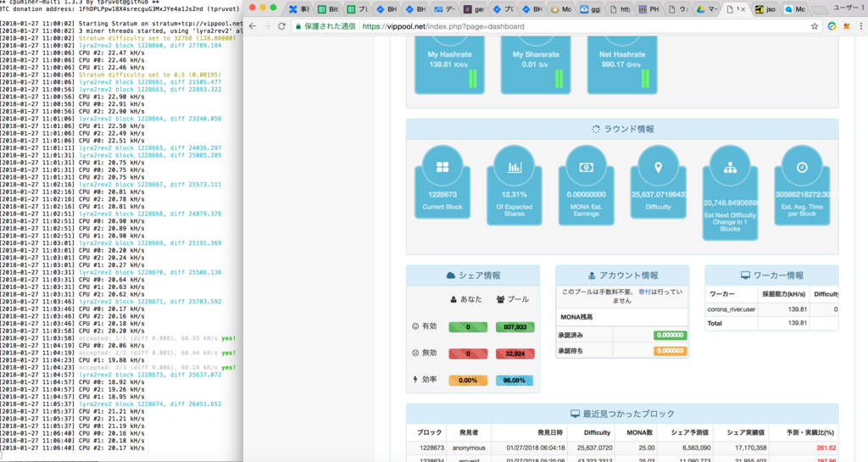This screenshot has width=868, height=462.
Task: Switch to the jso tab
Action: click(765, 9)
